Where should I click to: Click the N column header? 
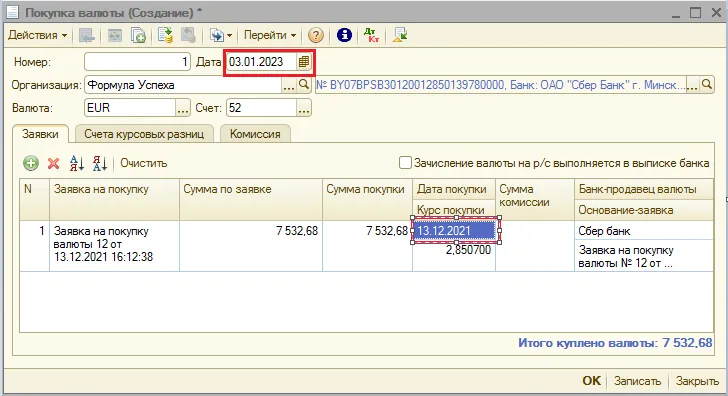(34, 200)
